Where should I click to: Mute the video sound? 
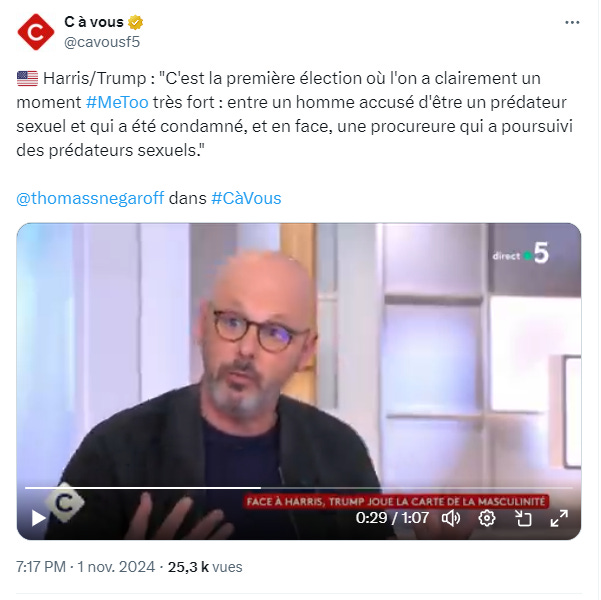click(451, 518)
